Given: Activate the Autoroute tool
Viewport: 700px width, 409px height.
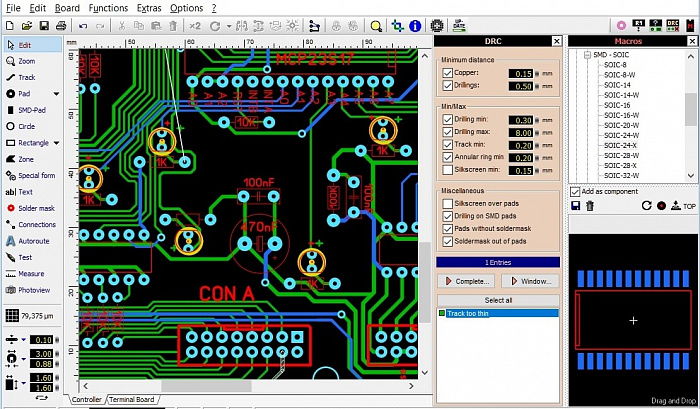Looking at the screenshot, I should click(32, 241).
